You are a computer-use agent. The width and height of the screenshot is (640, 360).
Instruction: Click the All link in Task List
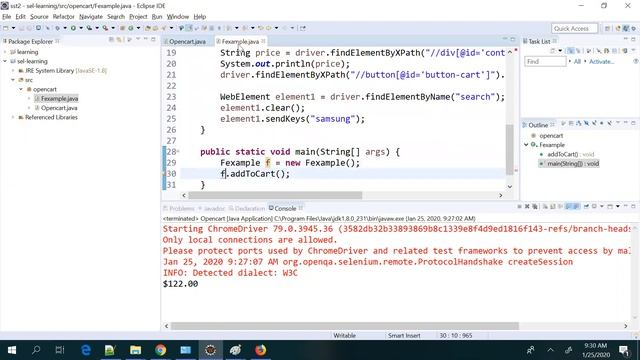577,62
